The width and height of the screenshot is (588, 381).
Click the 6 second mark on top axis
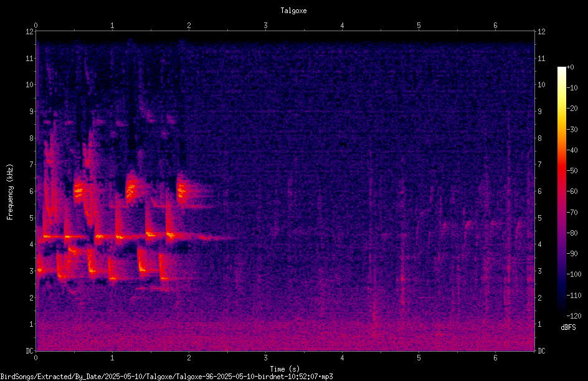coord(495,26)
